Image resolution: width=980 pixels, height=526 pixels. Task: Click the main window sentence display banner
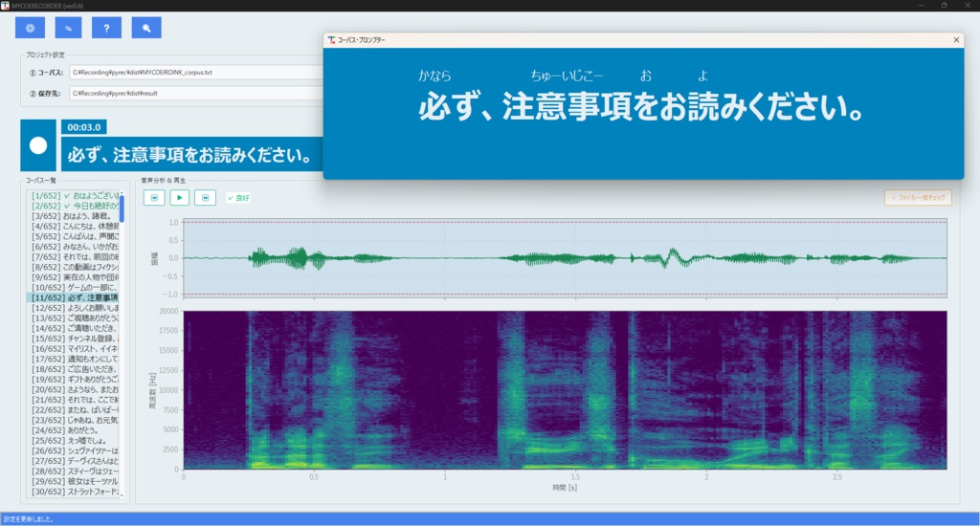[x=191, y=154]
